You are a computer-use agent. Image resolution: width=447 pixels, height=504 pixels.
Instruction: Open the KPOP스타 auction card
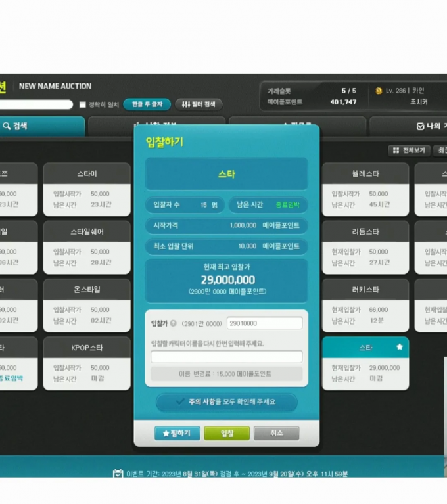[87, 364]
